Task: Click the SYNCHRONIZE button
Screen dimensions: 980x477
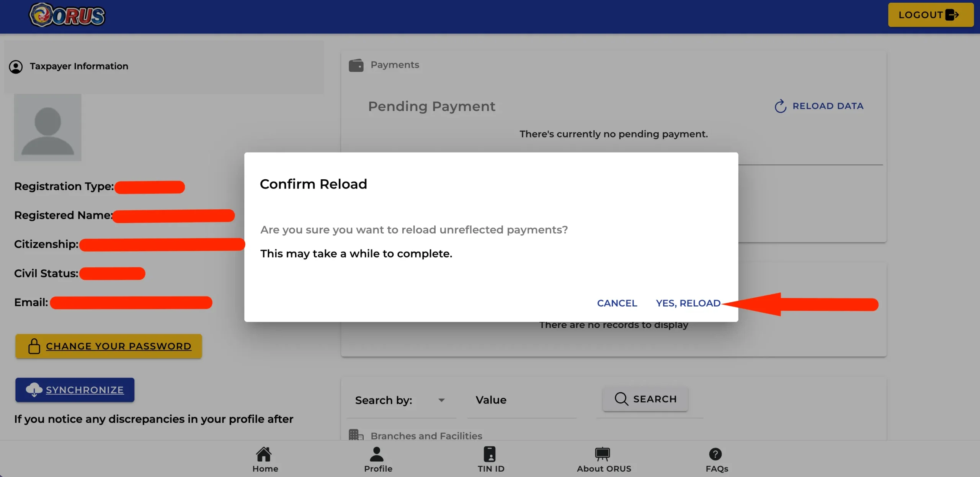Action: tap(75, 390)
